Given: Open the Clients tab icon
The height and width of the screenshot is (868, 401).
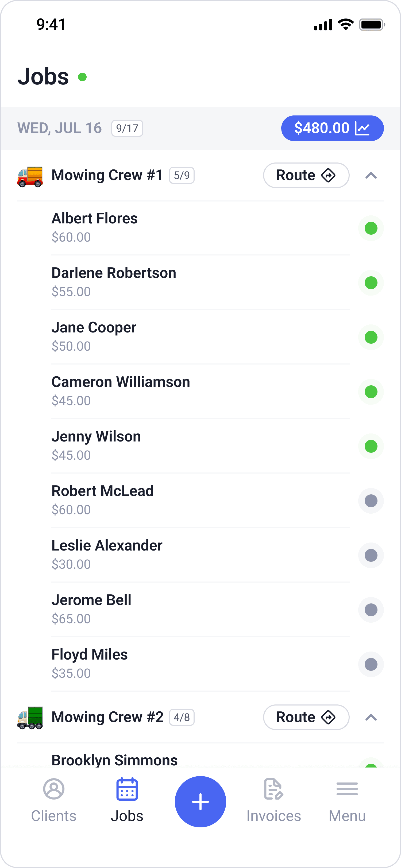Looking at the screenshot, I should [53, 789].
